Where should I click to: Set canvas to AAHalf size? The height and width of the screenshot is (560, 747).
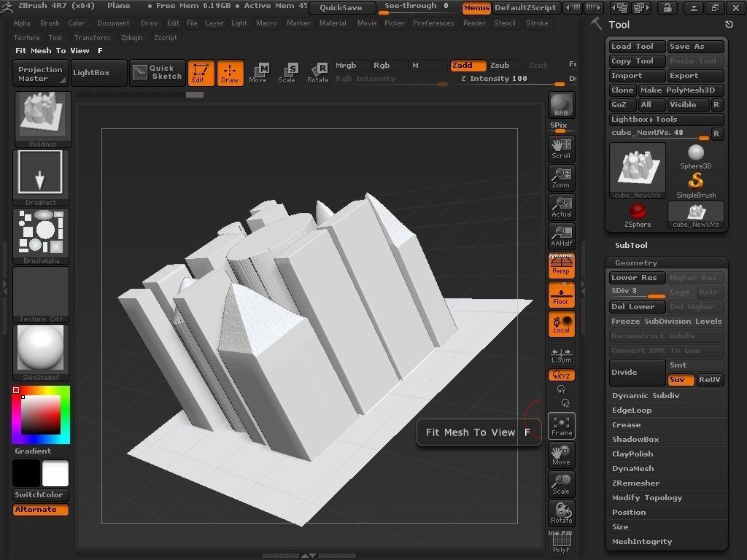[x=561, y=236]
